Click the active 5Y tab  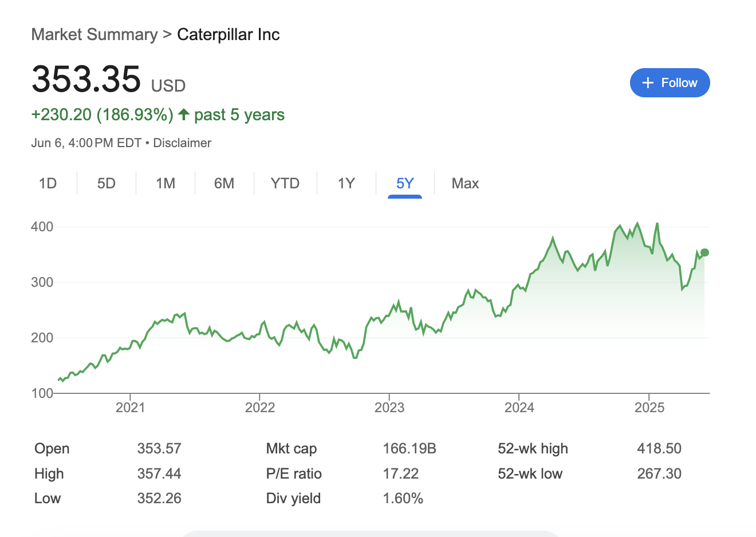(x=405, y=183)
